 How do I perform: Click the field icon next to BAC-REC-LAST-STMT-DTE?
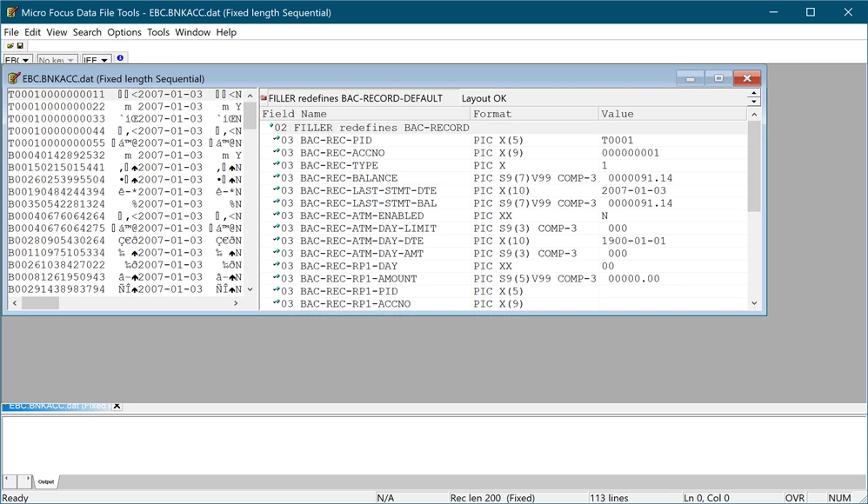coord(277,189)
